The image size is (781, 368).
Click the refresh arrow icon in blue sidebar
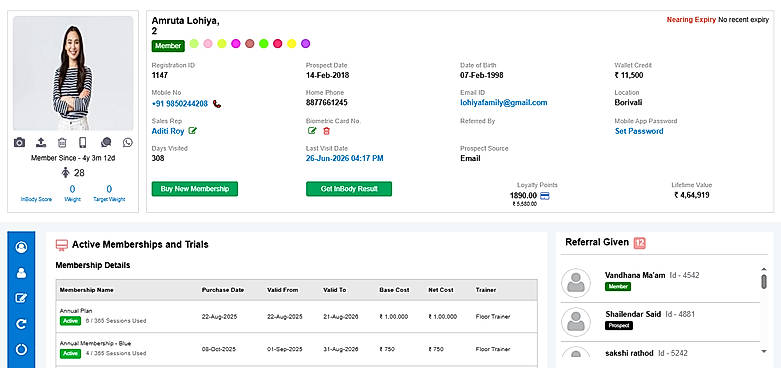point(21,324)
